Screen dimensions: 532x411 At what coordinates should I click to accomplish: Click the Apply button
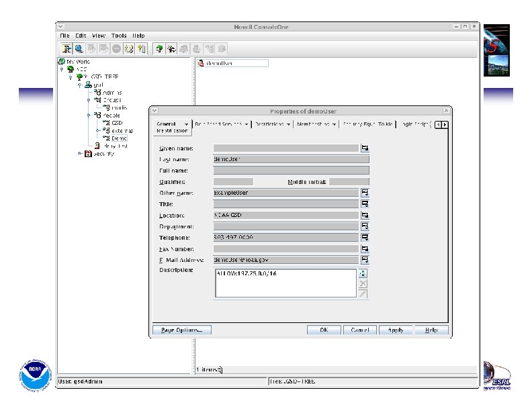(x=396, y=330)
